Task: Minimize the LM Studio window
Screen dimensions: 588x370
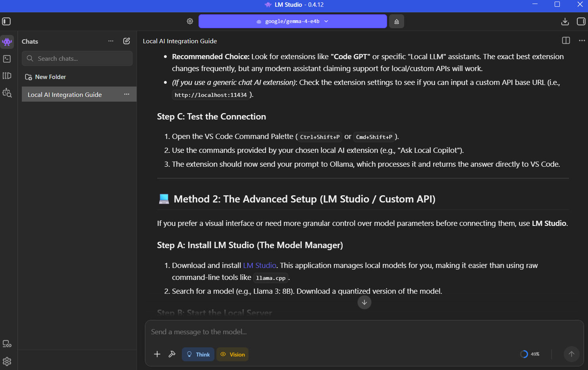Action: [x=535, y=4]
